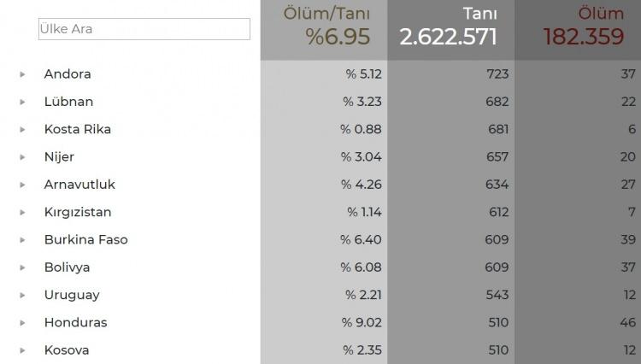
Task: Click Lübnan's 682 diagnosis count
Action: pos(497,102)
